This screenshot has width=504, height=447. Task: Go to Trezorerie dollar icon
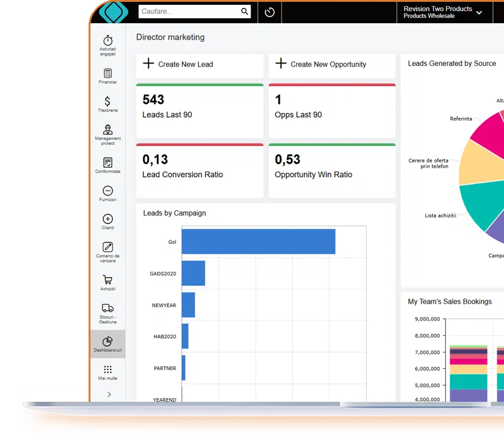click(x=108, y=104)
